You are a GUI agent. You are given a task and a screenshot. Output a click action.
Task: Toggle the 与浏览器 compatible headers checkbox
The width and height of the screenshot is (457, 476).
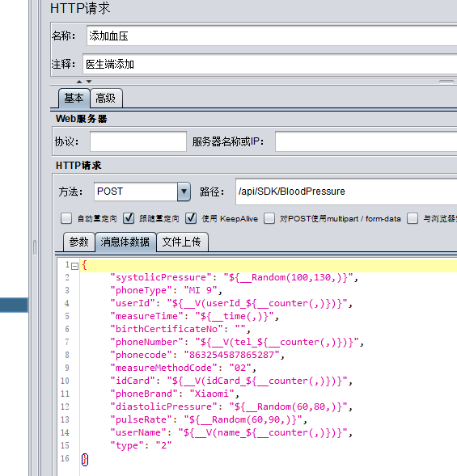(413, 218)
